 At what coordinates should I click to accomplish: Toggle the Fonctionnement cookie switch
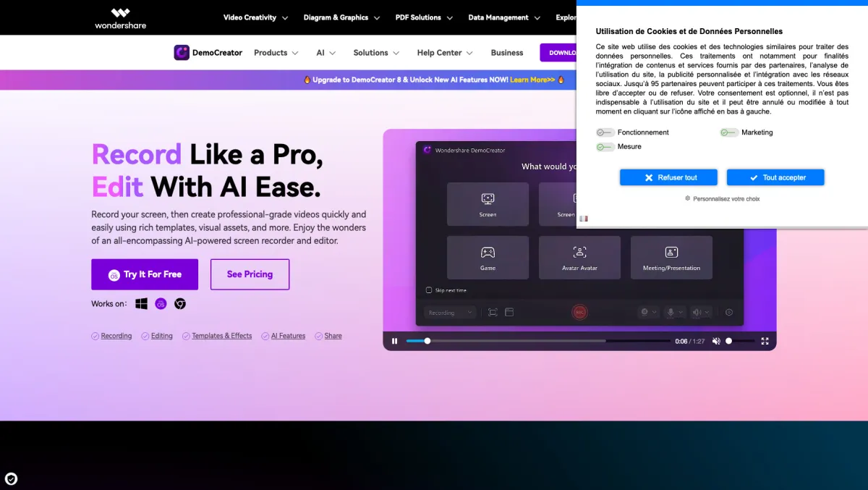pos(605,132)
